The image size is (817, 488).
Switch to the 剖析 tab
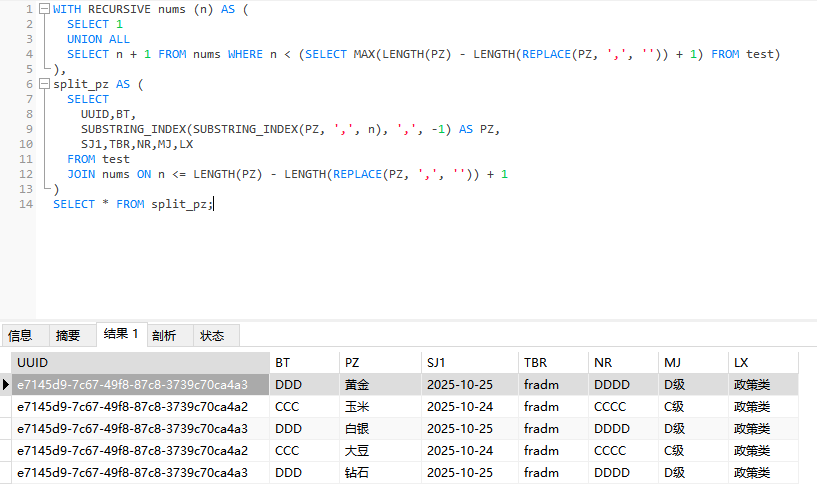pyautogui.click(x=164, y=336)
